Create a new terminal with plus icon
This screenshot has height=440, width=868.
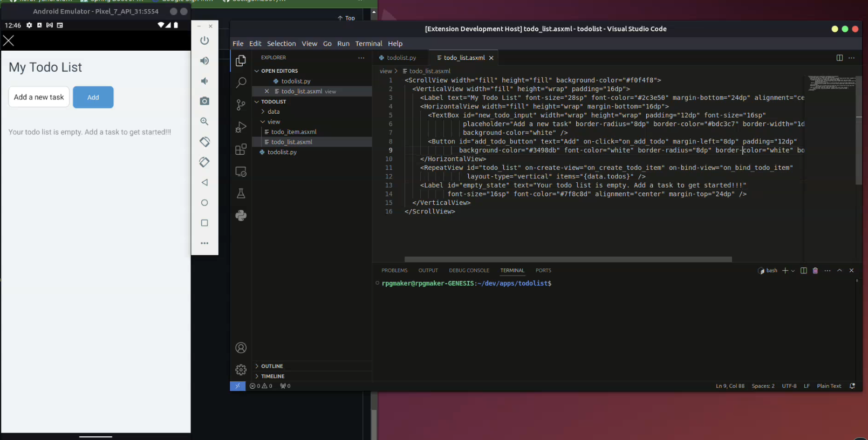pyautogui.click(x=785, y=271)
